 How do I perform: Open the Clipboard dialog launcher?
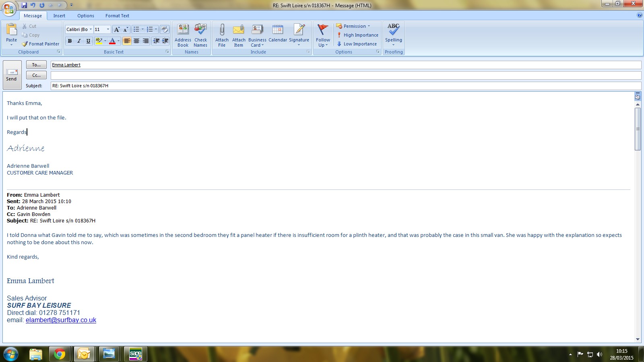tap(59, 52)
